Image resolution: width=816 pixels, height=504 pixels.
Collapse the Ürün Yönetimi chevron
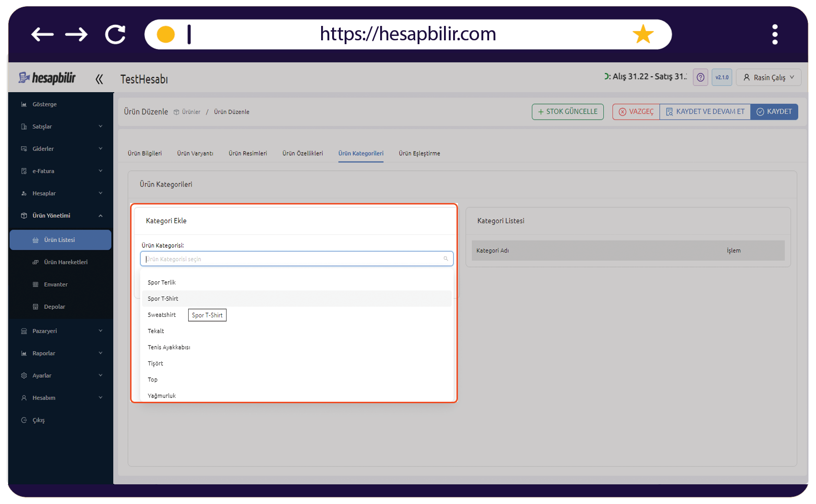[x=101, y=216]
